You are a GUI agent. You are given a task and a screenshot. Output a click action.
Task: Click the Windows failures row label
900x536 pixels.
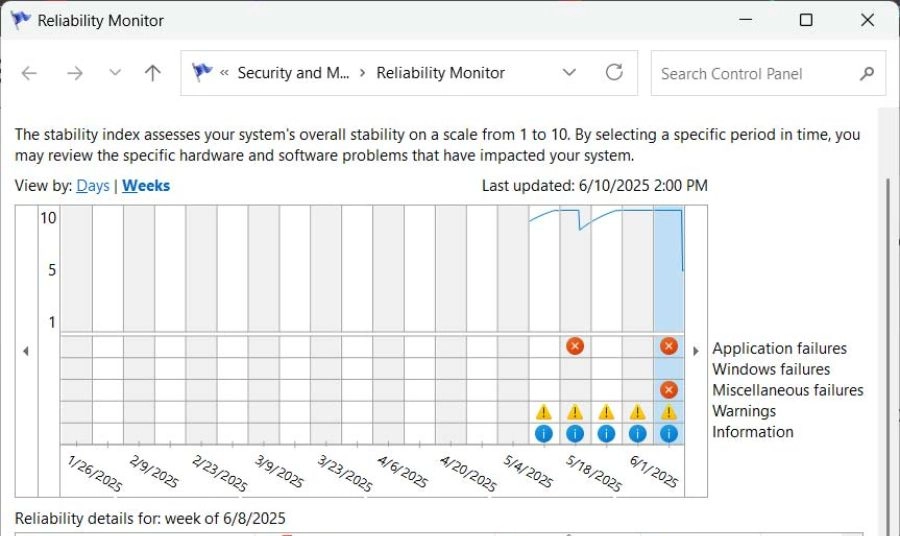771,370
